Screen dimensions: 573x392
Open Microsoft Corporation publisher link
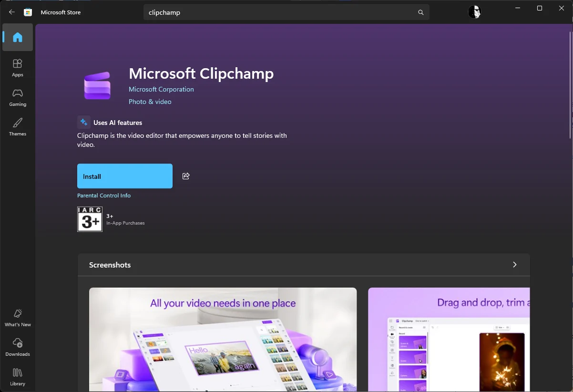click(161, 89)
